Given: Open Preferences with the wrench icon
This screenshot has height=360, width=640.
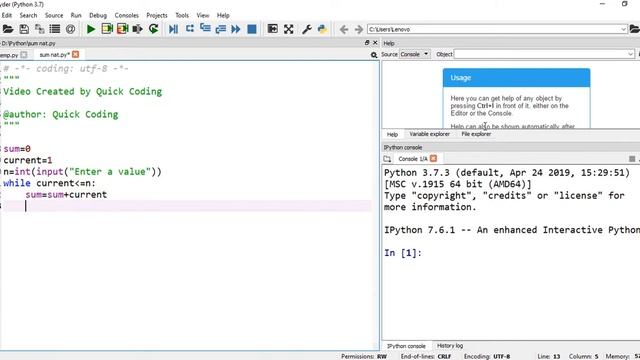Looking at the screenshot, I should (x=307, y=29).
